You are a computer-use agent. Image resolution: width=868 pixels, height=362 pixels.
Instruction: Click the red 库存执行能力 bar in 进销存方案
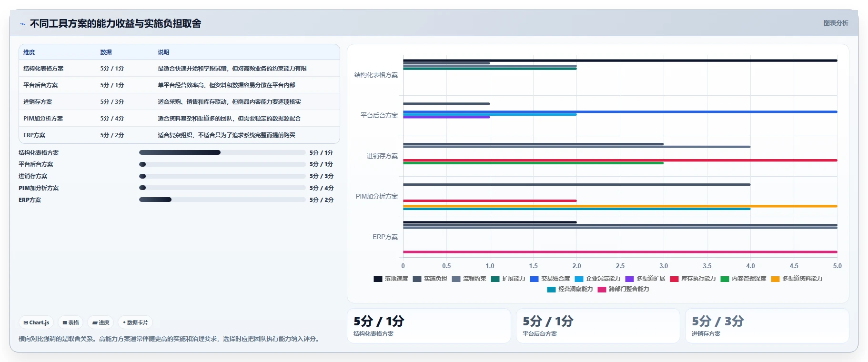click(620, 161)
